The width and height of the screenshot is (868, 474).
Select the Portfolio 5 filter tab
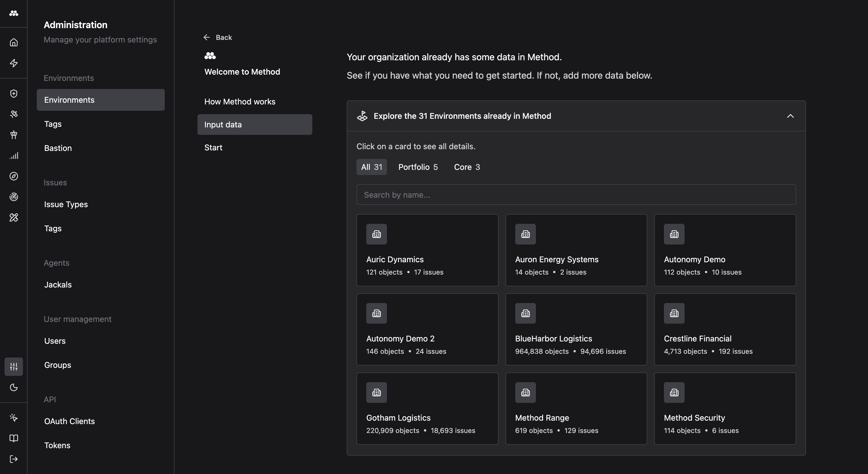418,167
